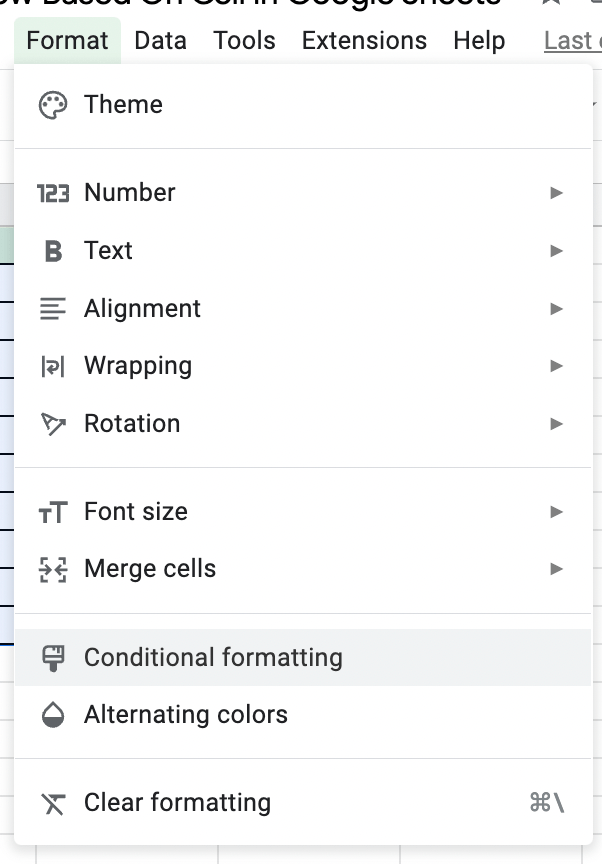
Task: Click the Conditional formatting paint icon
Action: [x=53, y=658]
